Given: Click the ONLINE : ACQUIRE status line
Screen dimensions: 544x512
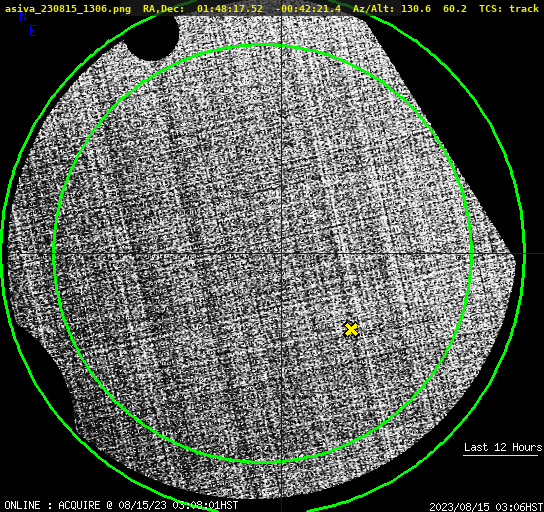Looking at the screenshot, I should click(x=121, y=505).
